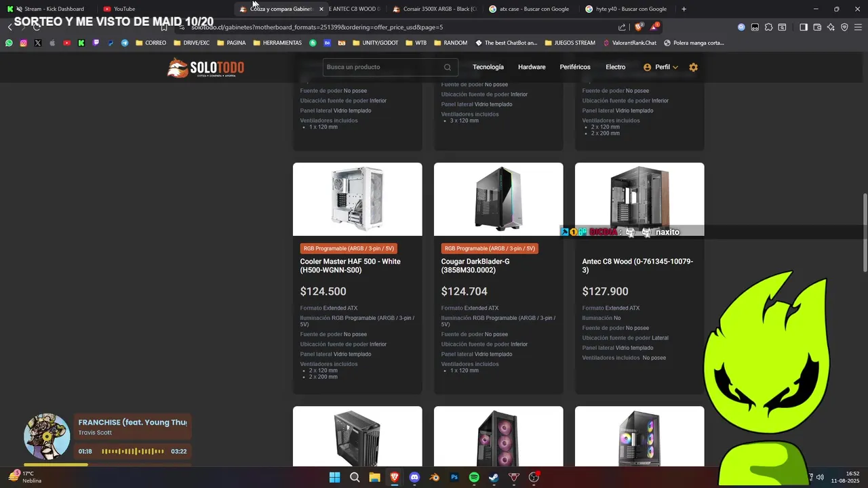Click the SoloTodo logo
The height and width of the screenshot is (488, 868).
pyautogui.click(x=205, y=68)
